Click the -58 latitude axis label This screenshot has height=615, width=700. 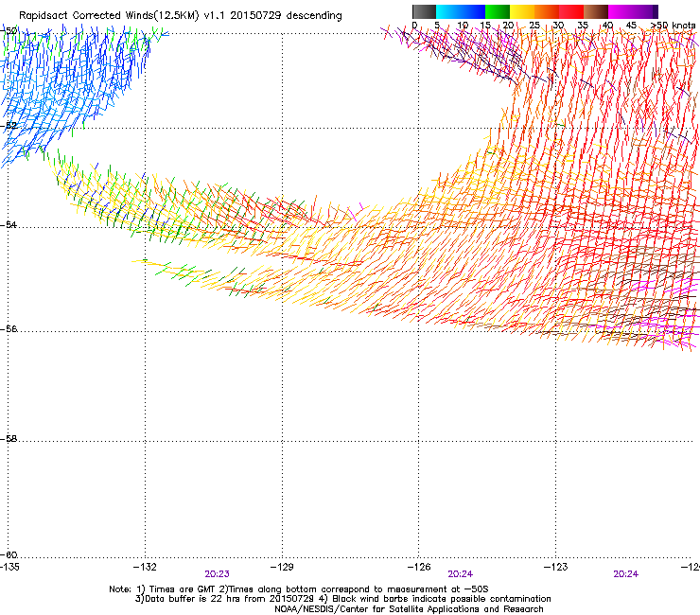(x=8, y=439)
